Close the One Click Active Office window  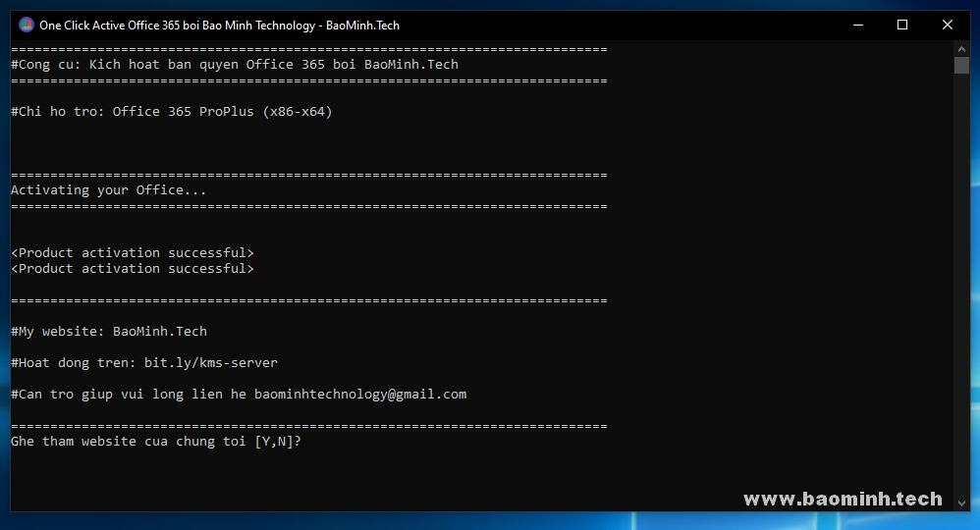point(948,25)
